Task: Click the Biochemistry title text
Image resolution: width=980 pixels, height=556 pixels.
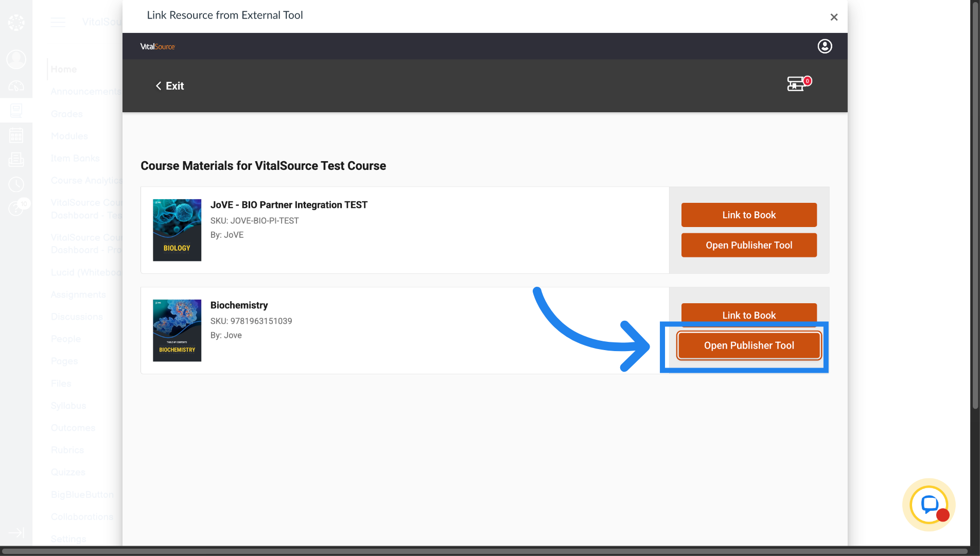Action: tap(239, 305)
